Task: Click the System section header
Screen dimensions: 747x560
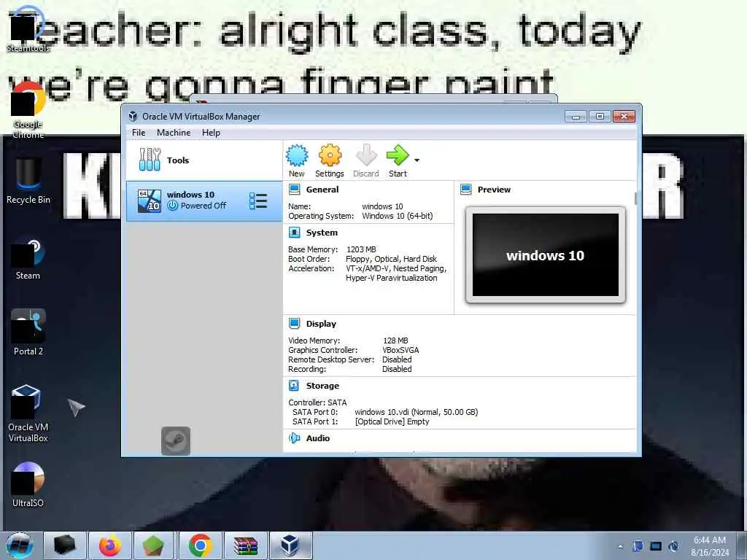Action: point(322,233)
